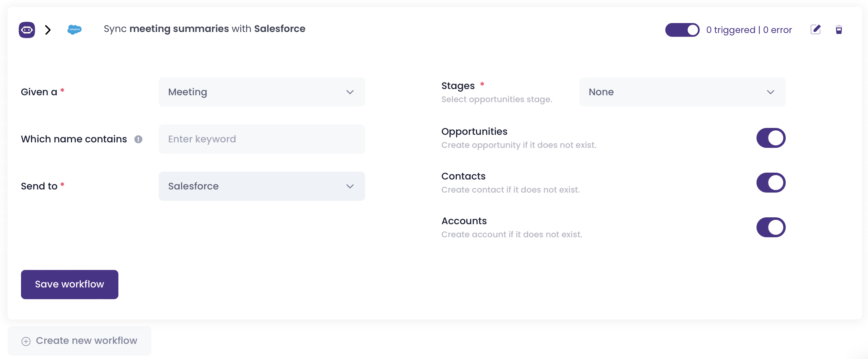Open the Meeting dropdown for Given a
Image resolution: width=868 pixels, height=359 pixels.
(x=262, y=92)
